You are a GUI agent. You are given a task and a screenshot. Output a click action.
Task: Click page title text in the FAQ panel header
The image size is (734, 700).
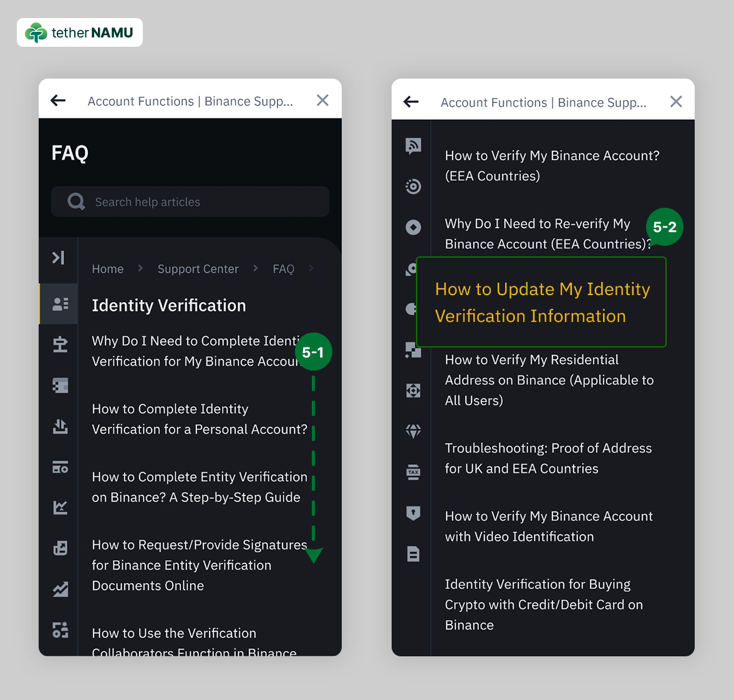pyautogui.click(x=191, y=101)
